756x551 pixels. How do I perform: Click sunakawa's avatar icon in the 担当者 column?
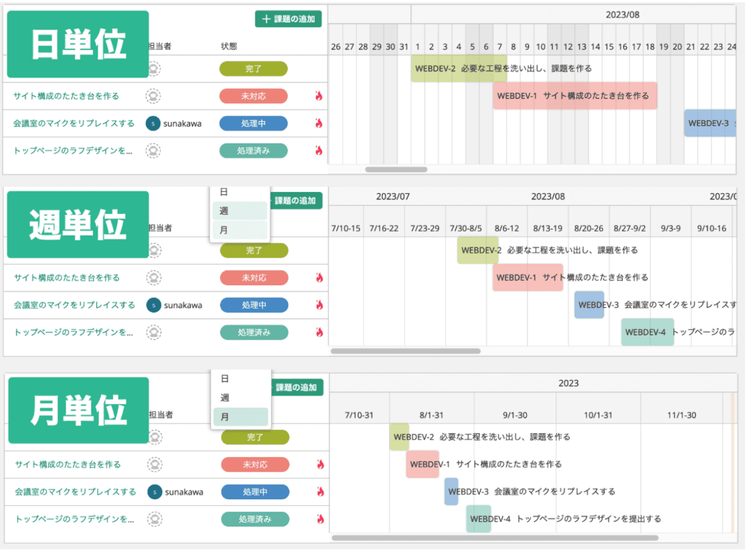pyautogui.click(x=153, y=123)
